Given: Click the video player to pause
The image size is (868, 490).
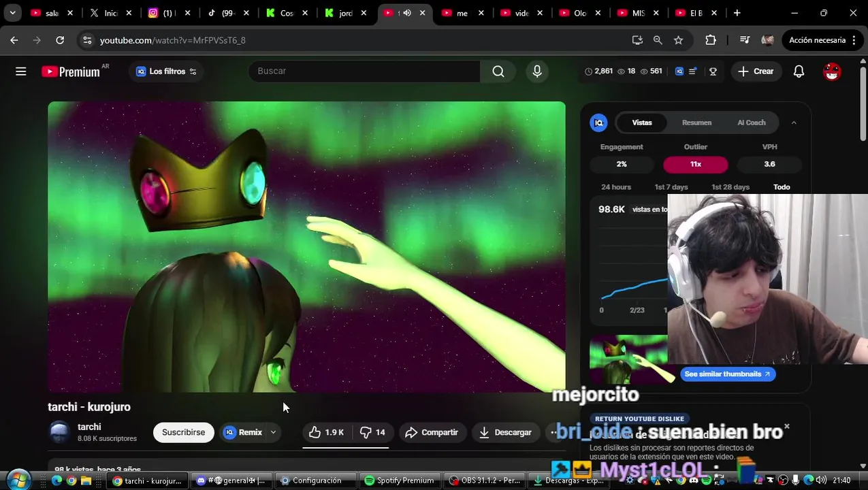Looking at the screenshot, I should (x=306, y=247).
